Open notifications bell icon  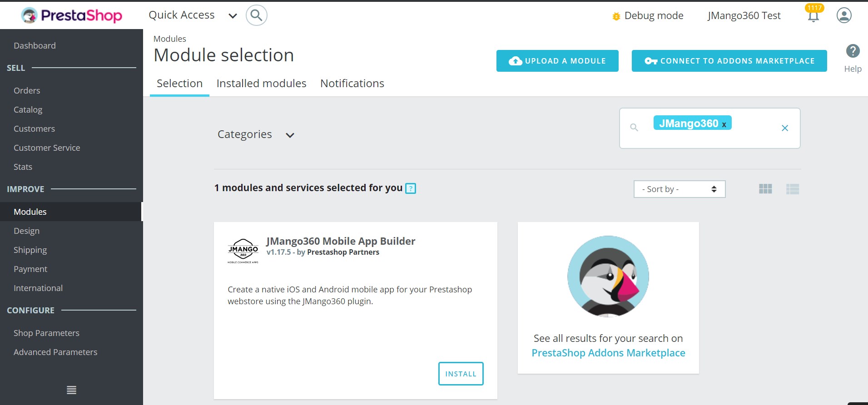coord(813,16)
